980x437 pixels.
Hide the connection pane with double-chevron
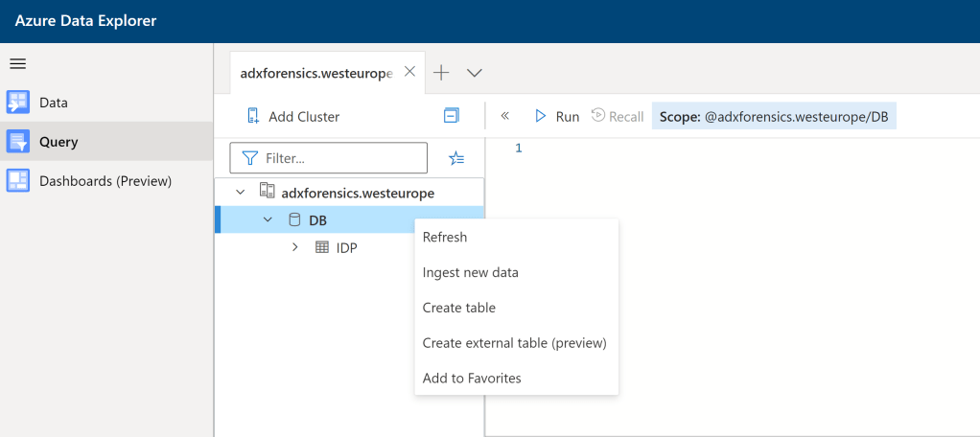(505, 116)
